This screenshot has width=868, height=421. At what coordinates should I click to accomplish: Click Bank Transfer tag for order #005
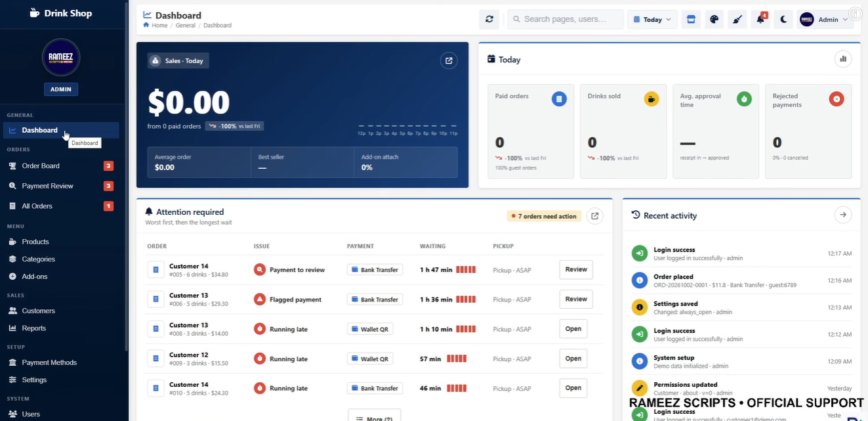pos(375,269)
